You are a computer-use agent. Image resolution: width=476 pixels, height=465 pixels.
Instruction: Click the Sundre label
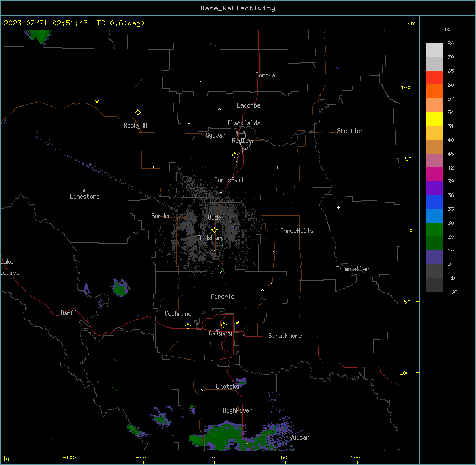click(x=161, y=216)
